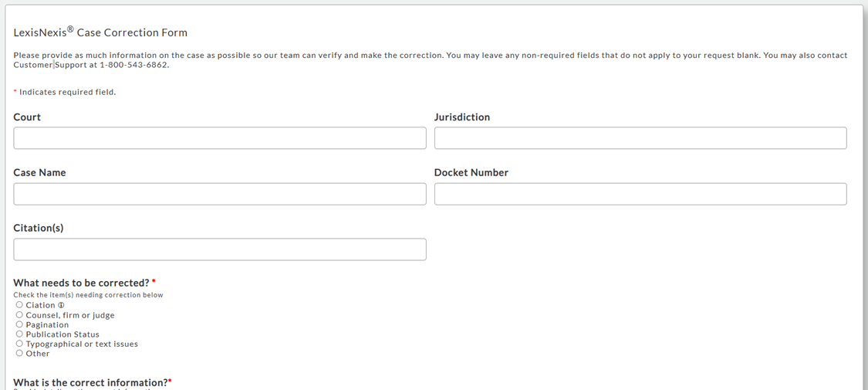Screen dimensions: 868x390
Task: Click the Customer Support phone number 1-800-543-6862
Action: coord(133,65)
